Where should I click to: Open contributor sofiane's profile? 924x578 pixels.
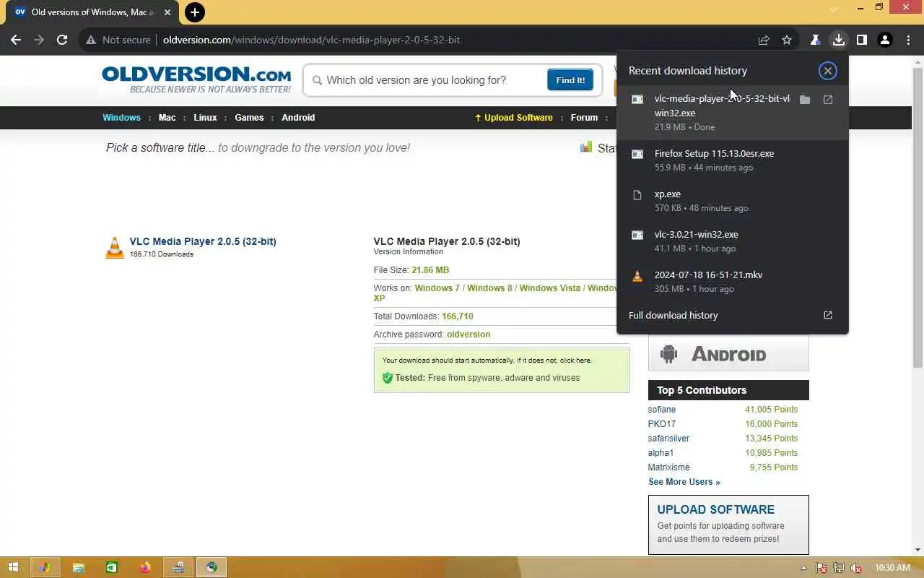662,409
